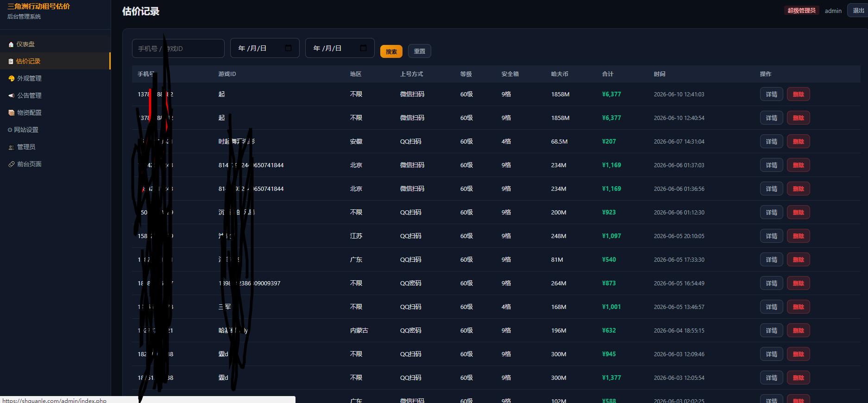The width and height of the screenshot is (868, 403).
Task: Delete the record dated 2026-06-10 12:40:54
Action: pyautogui.click(x=799, y=118)
